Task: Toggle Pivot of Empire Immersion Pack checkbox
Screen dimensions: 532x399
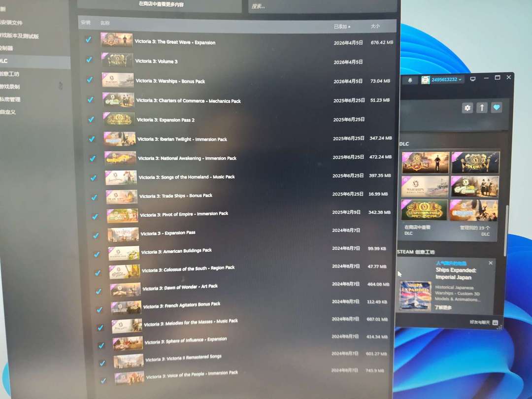Action: coord(95,216)
